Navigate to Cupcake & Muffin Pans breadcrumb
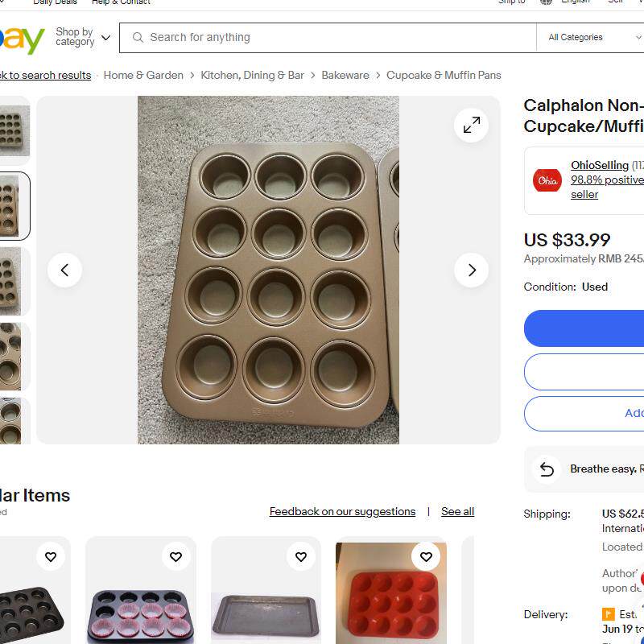The height and width of the screenshot is (644, 644). pos(444,76)
